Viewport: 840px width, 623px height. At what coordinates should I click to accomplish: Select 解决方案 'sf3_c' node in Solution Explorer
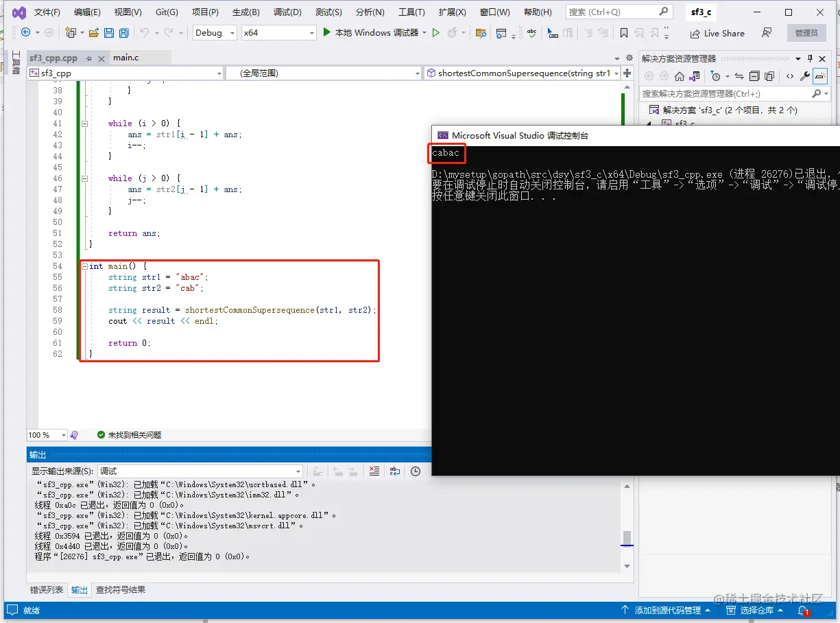point(724,110)
